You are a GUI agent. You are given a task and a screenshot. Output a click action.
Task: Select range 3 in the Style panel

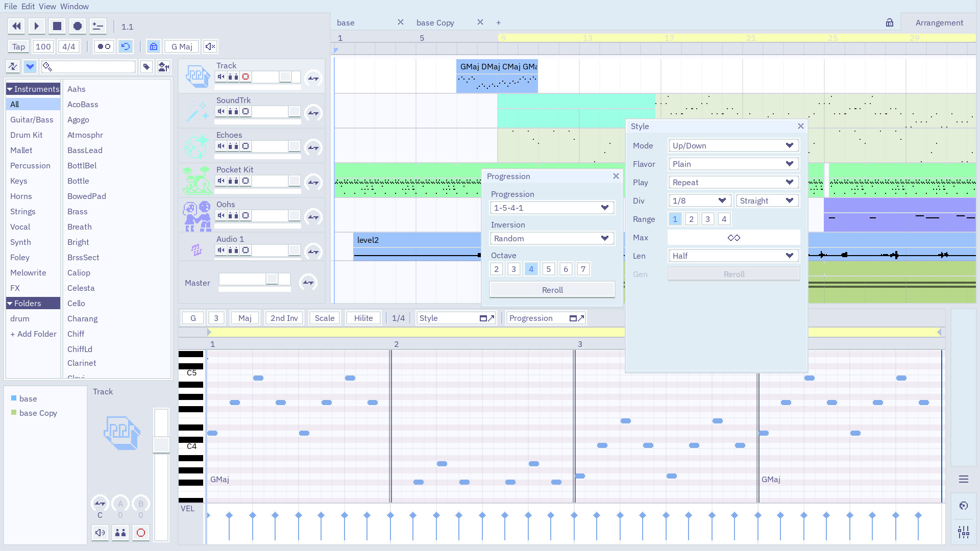pyautogui.click(x=707, y=219)
